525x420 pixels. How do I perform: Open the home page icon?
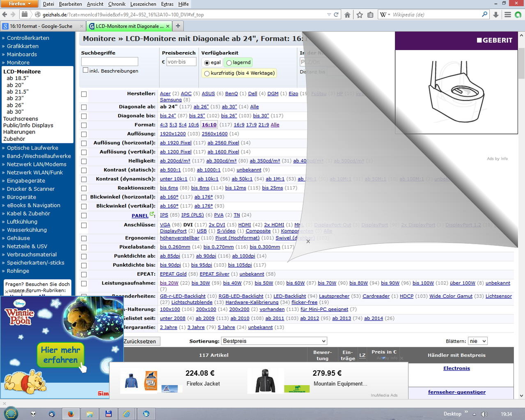click(x=347, y=15)
